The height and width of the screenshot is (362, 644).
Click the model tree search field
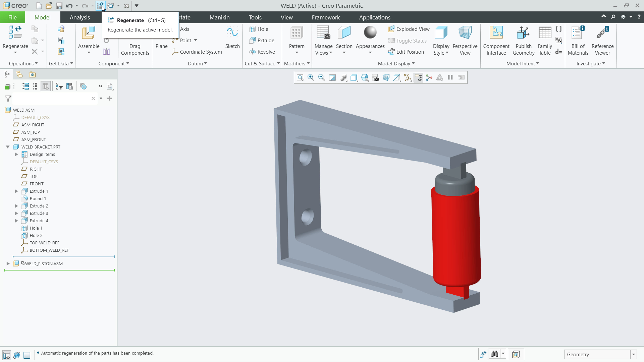pos(52,99)
